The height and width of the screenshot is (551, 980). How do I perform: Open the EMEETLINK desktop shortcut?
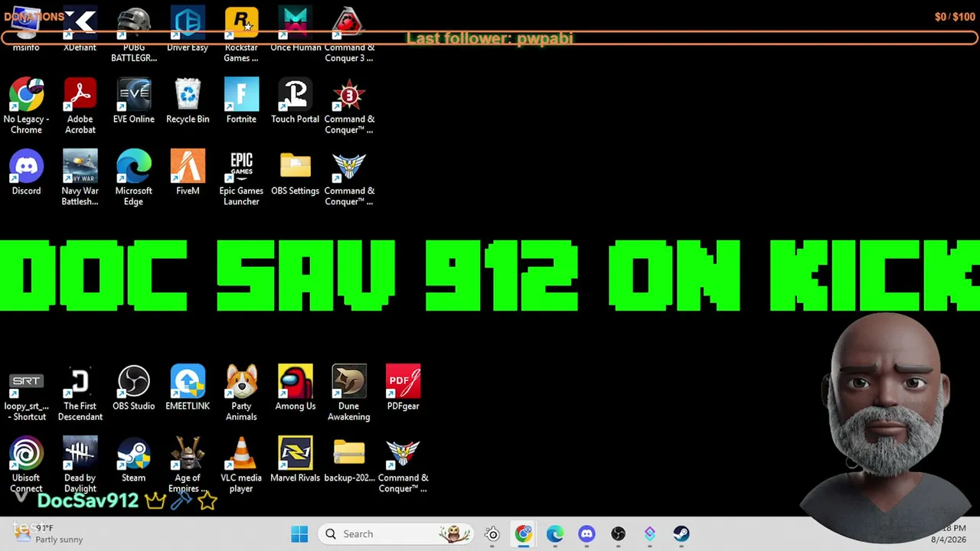pos(188,388)
